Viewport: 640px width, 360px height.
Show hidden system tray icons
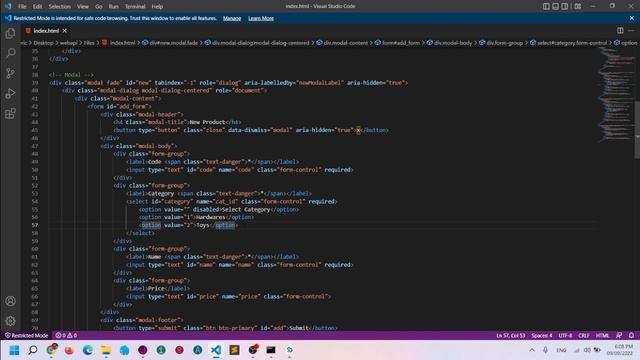pyautogui.click(x=532, y=350)
